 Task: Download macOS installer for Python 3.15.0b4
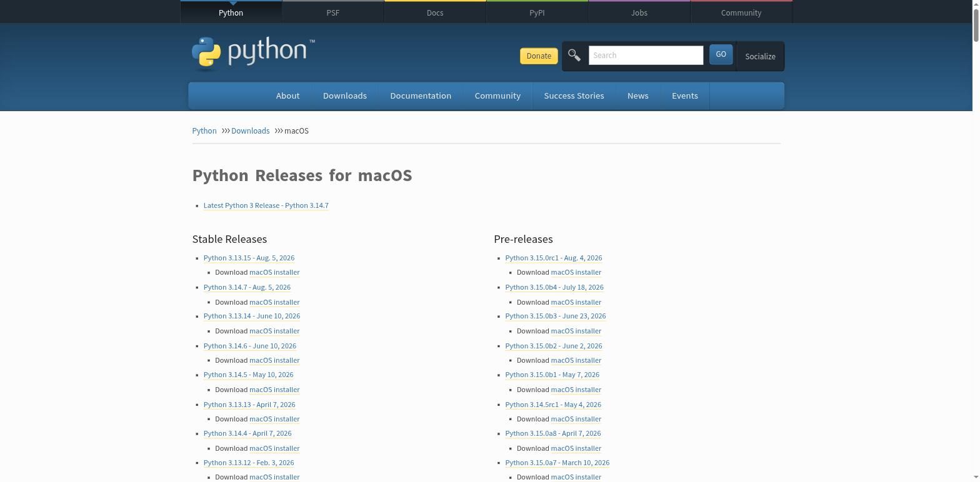pyautogui.click(x=576, y=302)
